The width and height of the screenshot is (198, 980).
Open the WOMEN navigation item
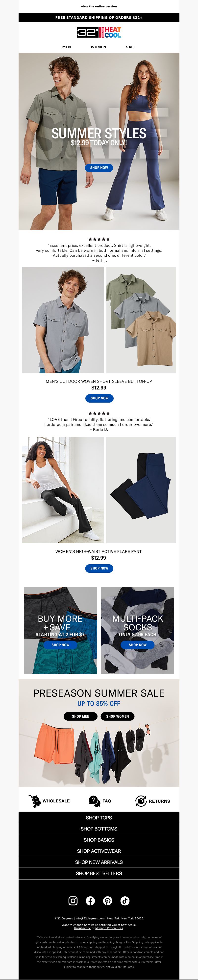click(98, 47)
